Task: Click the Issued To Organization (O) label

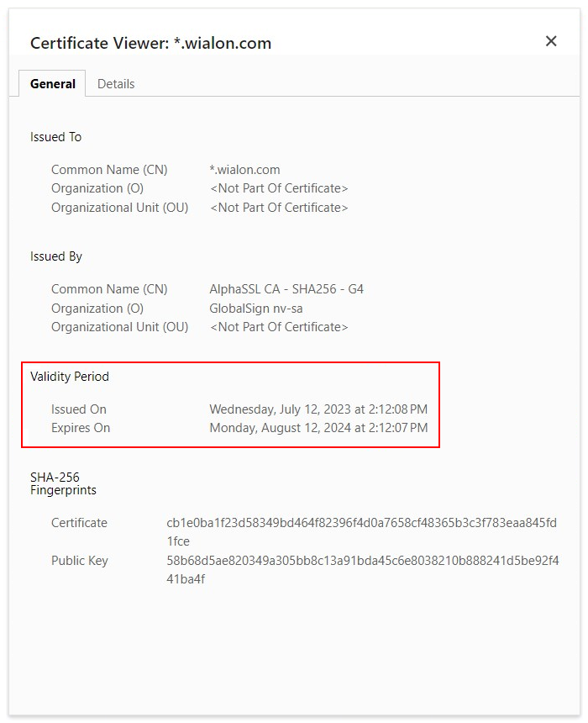Action: click(97, 188)
